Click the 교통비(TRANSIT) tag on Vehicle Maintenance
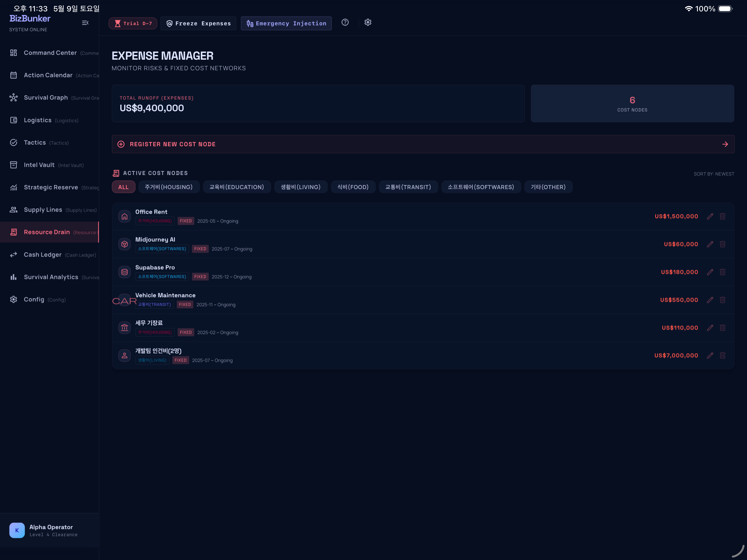The height and width of the screenshot is (560, 747). coord(154,304)
